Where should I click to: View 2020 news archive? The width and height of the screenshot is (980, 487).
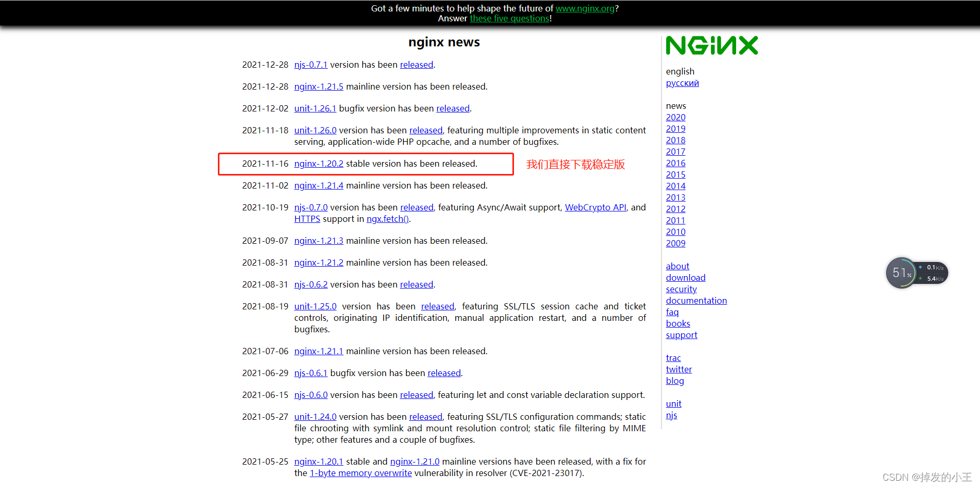coord(676,117)
